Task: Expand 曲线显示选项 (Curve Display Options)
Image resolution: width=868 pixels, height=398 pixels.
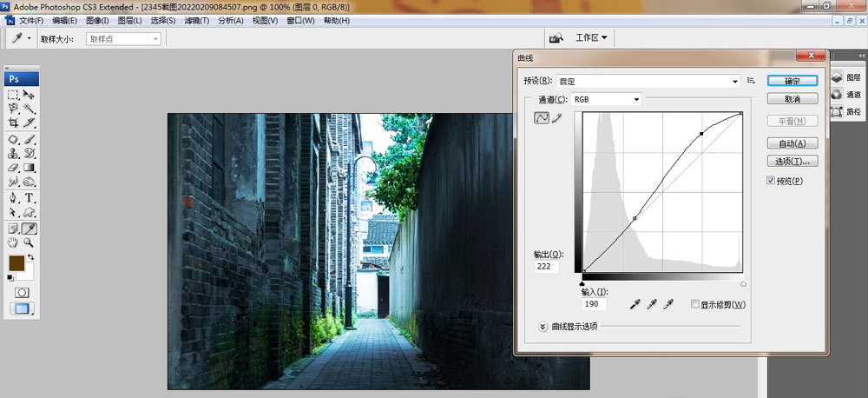Action: (x=543, y=327)
